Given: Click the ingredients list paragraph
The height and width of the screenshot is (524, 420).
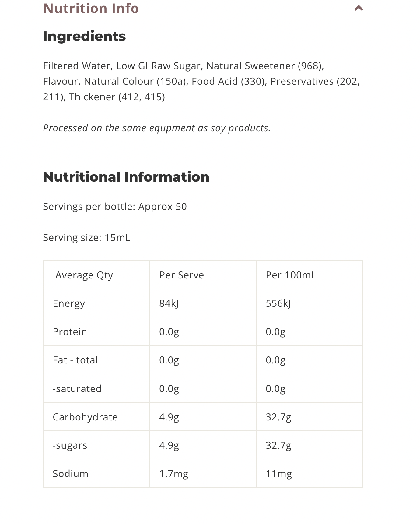Looking at the screenshot, I should tap(201, 81).
